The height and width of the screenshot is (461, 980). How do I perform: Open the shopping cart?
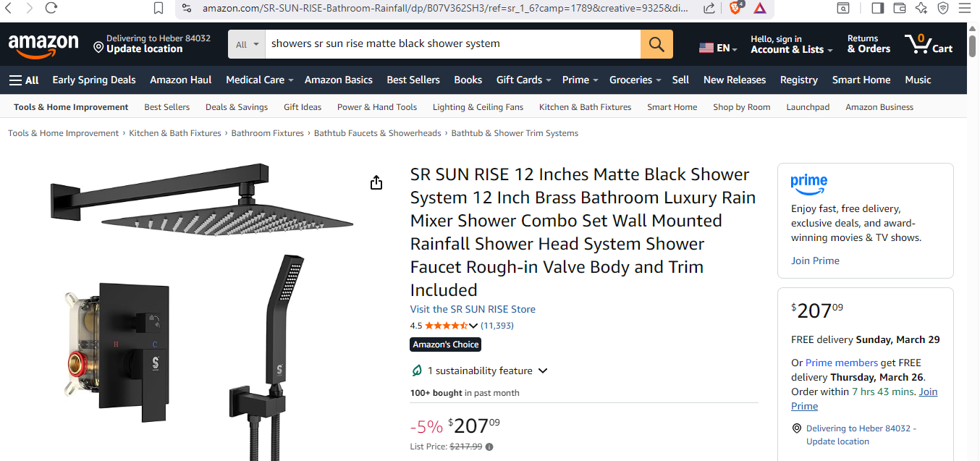929,44
